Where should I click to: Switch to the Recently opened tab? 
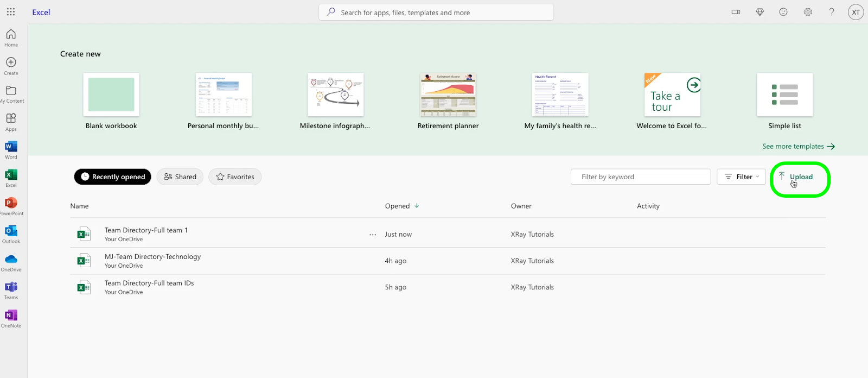[113, 177]
